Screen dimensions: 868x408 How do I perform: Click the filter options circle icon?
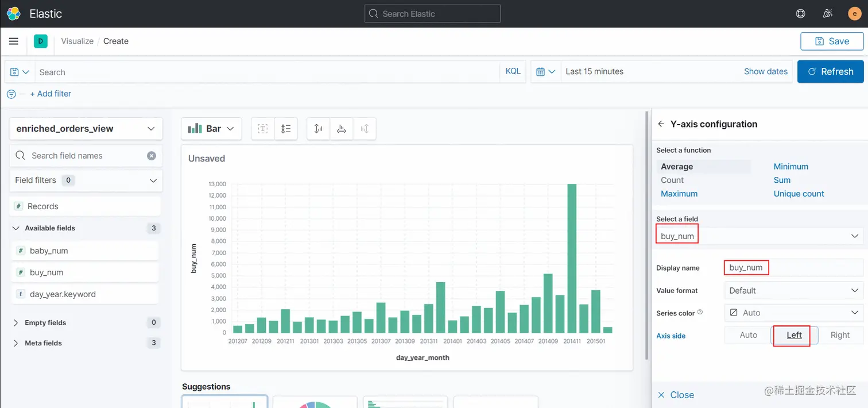(11, 94)
